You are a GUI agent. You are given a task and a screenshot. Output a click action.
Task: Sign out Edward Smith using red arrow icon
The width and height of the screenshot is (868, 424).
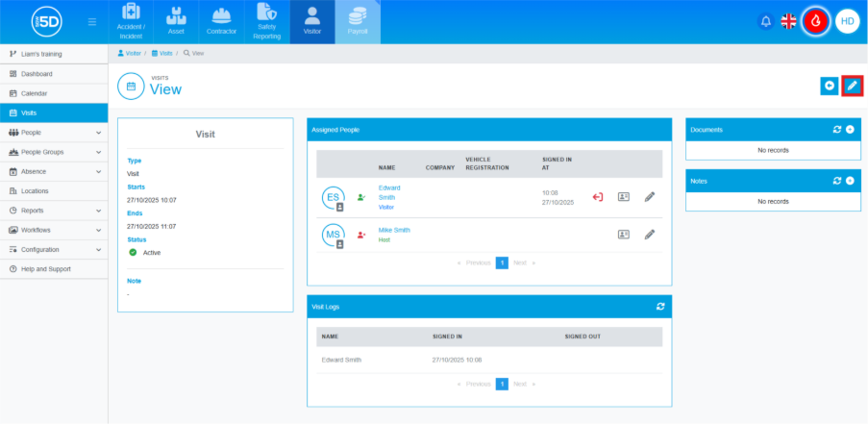pos(597,197)
